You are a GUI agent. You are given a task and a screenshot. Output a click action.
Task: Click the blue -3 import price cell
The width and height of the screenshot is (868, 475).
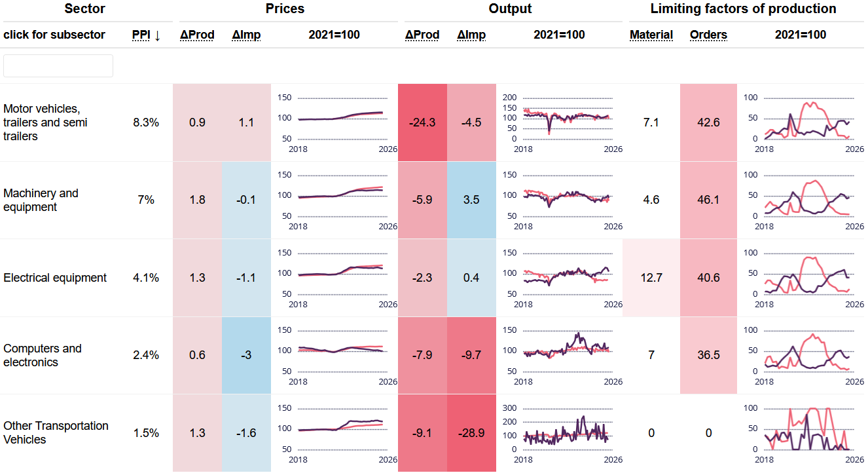pos(246,355)
